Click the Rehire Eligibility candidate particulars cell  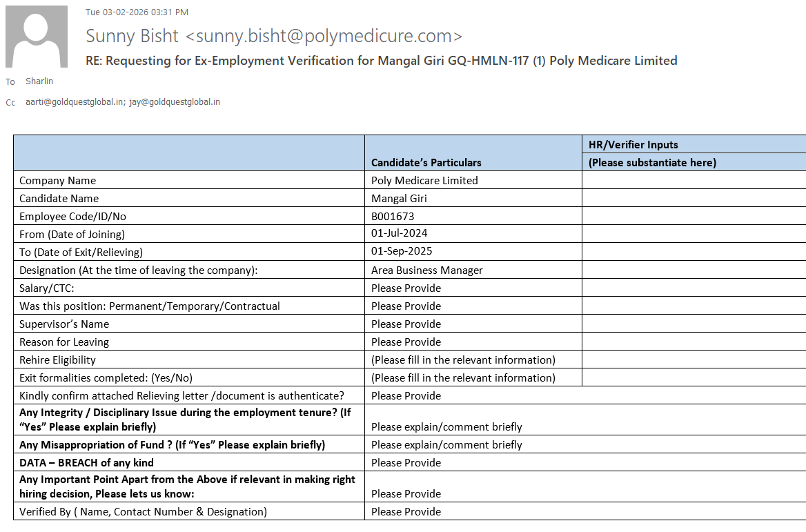coord(463,360)
